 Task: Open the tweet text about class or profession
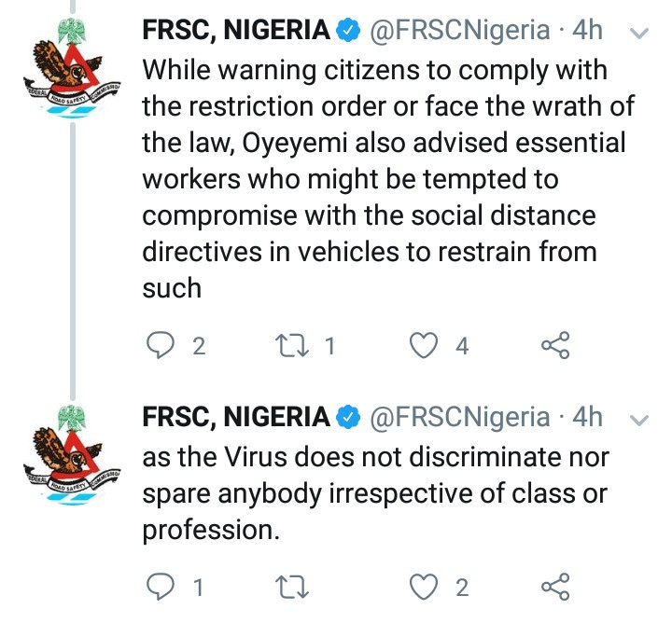375,493
